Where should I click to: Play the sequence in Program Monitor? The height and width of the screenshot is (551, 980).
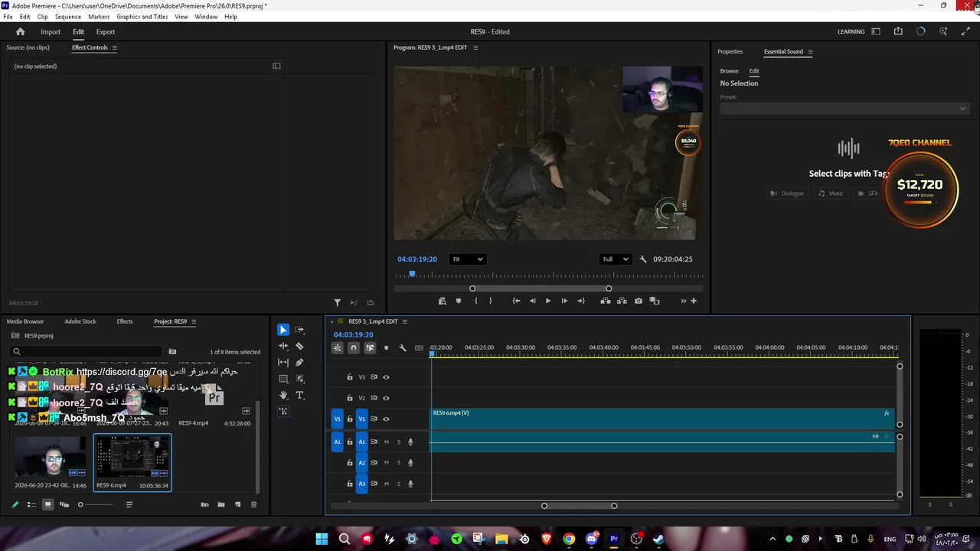(548, 301)
